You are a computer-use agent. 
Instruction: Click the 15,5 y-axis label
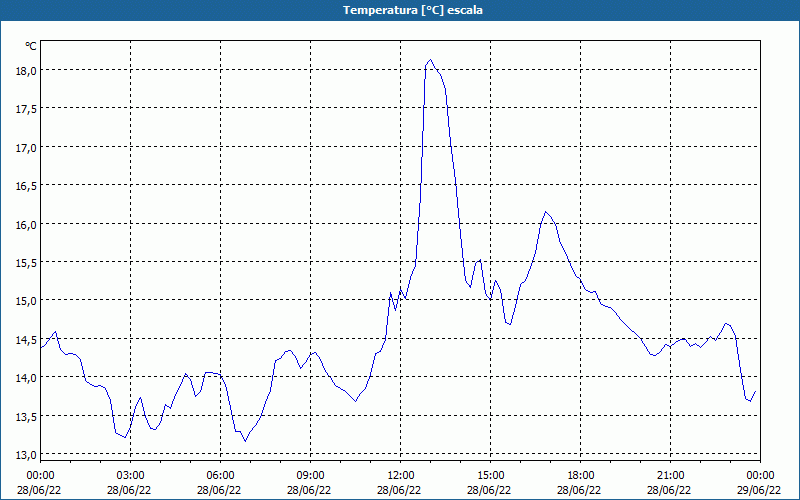(27, 263)
